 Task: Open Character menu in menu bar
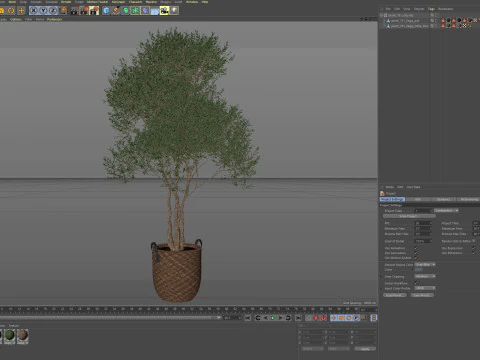pyautogui.click(x=135, y=2)
